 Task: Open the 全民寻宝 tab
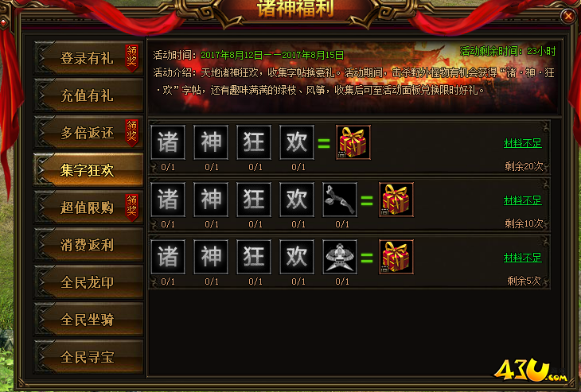[88, 357]
